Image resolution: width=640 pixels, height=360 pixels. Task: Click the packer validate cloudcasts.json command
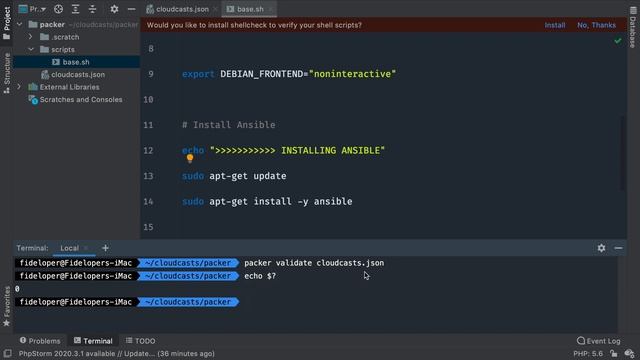(314, 263)
